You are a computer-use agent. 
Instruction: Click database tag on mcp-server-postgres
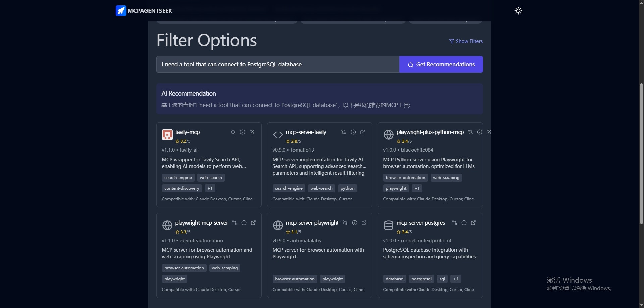(394, 279)
